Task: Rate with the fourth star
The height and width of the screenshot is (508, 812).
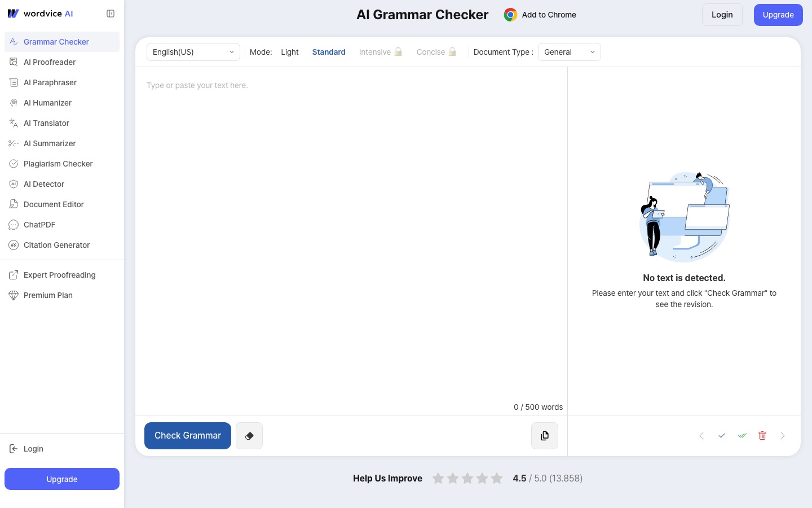Action: (482, 479)
